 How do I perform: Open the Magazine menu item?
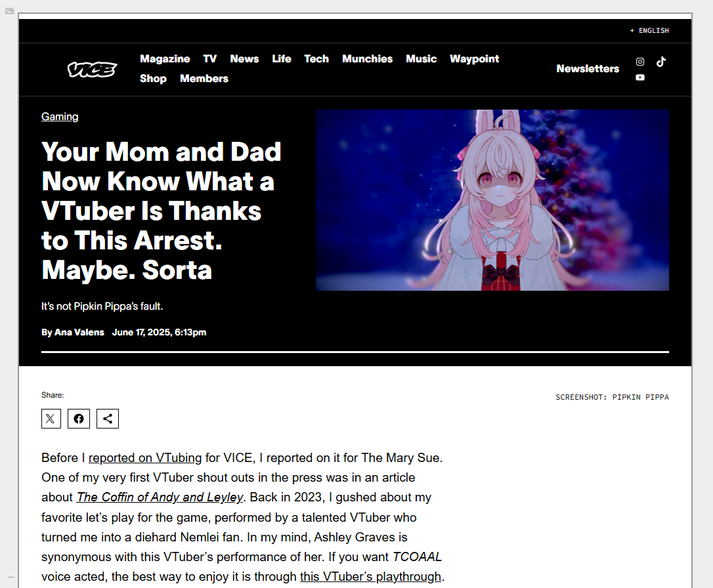165,58
